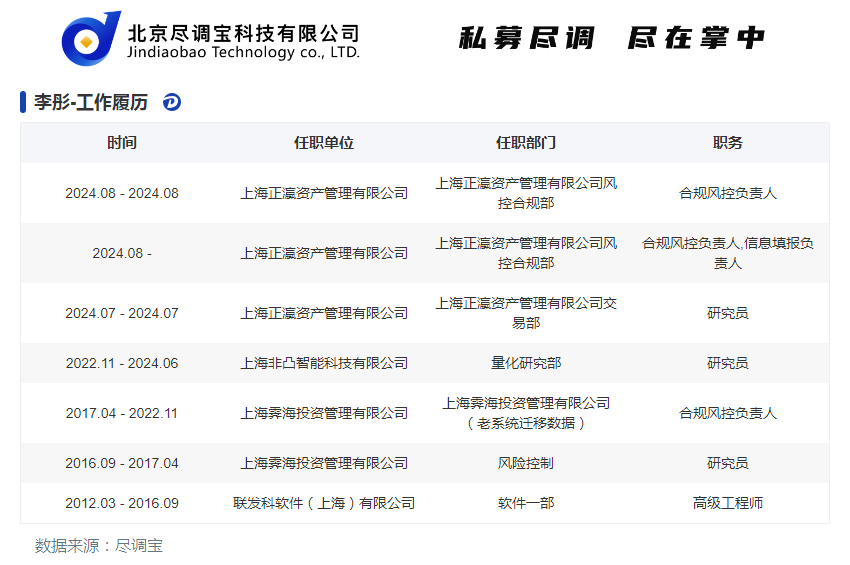
Task: Click 上海霁海投资管理有限公司 in the 2017.04 - 2022.11 row
Action: pyautogui.click(x=324, y=413)
